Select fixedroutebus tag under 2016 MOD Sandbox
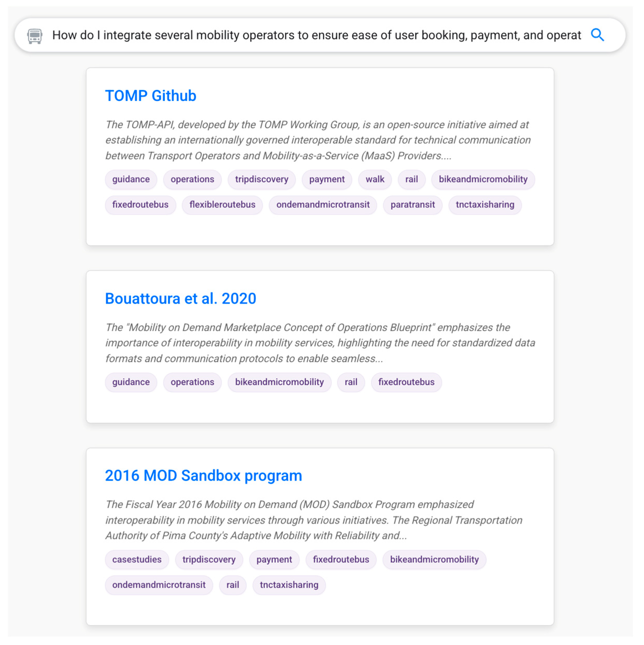The image size is (644, 645). point(341,559)
